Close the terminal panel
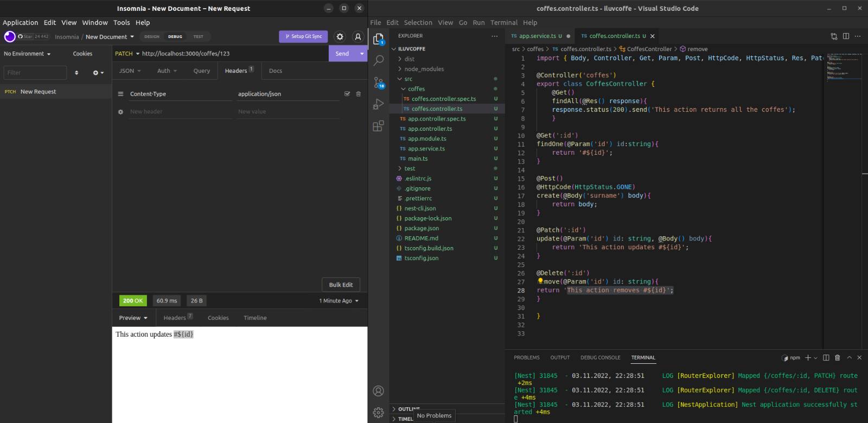This screenshot has height=423, width=868. 859,357
